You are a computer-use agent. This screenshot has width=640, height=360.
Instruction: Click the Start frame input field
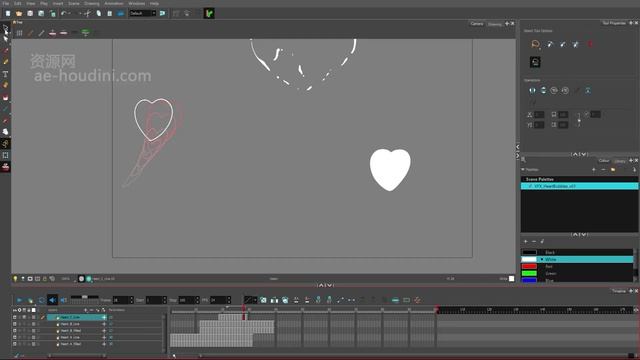click(153, 300)
